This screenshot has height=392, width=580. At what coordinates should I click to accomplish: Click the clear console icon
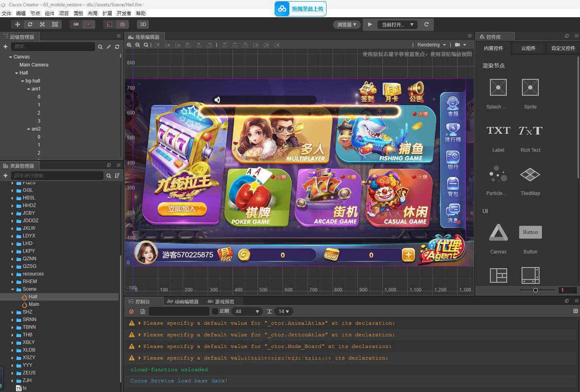point(132,311)
